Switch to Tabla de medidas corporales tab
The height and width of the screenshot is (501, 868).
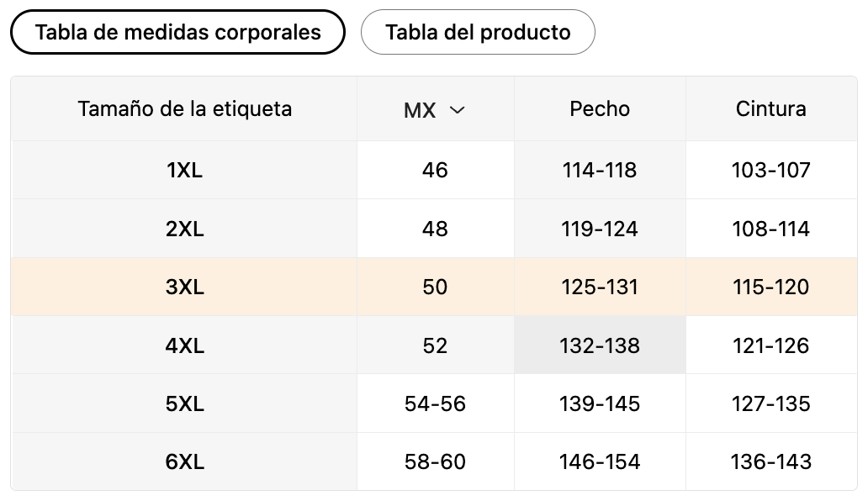point(177,32)
